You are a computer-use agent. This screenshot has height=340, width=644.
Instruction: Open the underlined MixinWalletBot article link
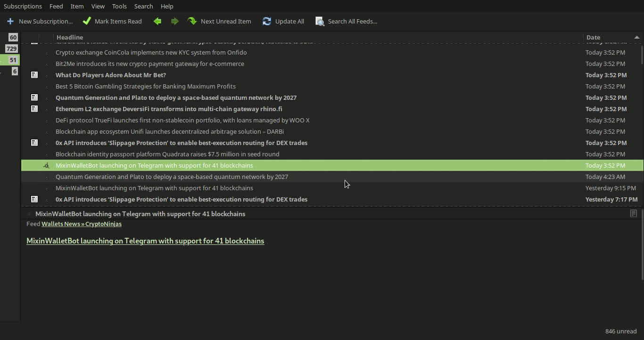pos(145,241)
